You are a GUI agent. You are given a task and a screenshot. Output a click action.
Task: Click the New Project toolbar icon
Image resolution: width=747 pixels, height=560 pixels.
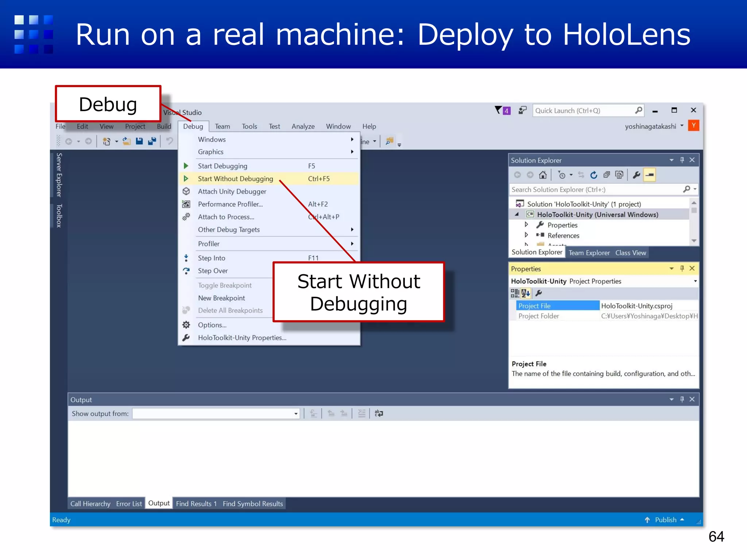[107, 141]
